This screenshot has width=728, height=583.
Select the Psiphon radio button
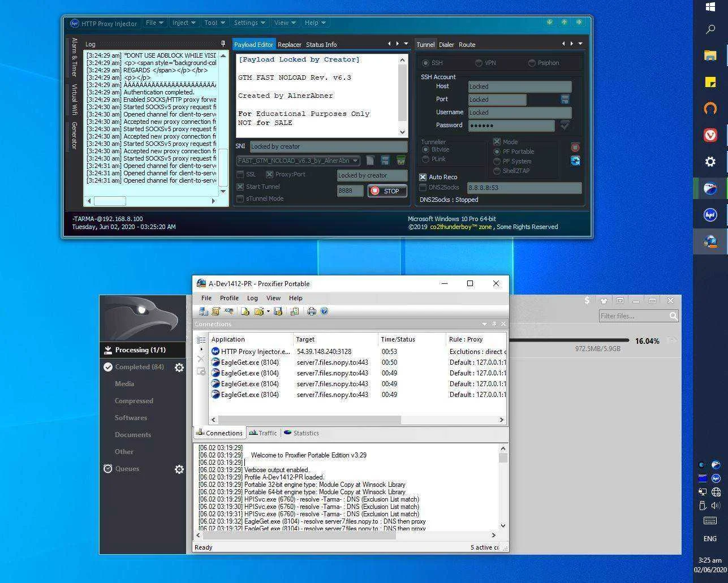pyautogui.click(x=532, y=63)
